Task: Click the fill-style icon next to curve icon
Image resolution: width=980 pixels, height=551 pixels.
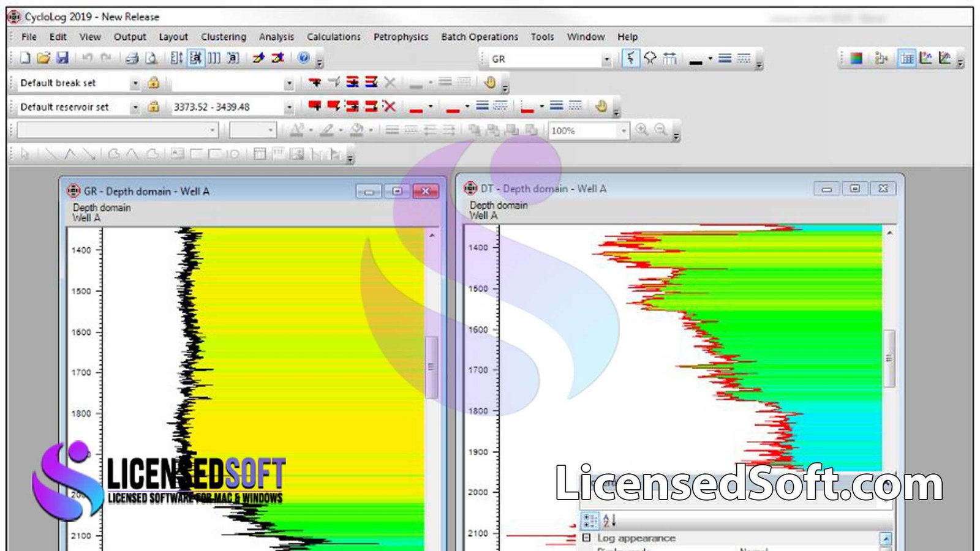Action: (650, 58)
